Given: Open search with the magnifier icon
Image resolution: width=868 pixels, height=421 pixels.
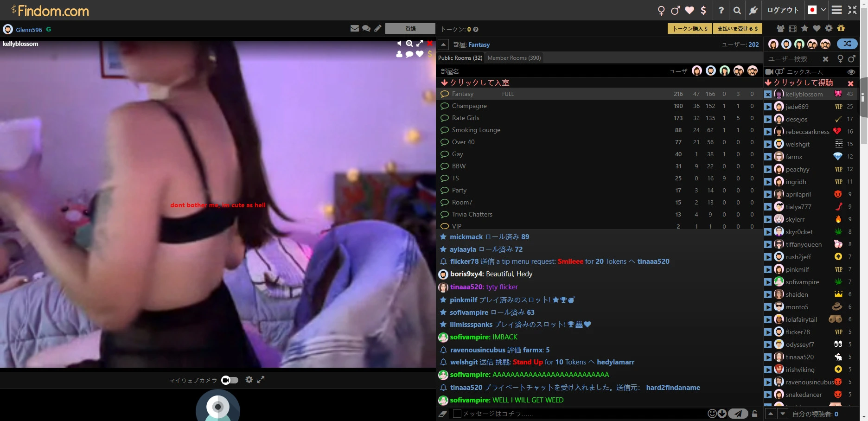Looking at the screenshot, I should point(737,10).
